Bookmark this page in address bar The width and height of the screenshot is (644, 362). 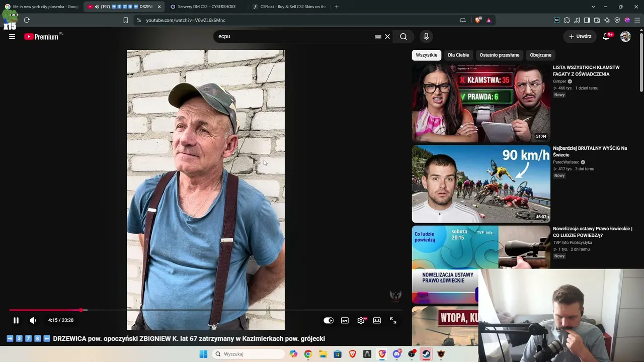pos(126,20)
